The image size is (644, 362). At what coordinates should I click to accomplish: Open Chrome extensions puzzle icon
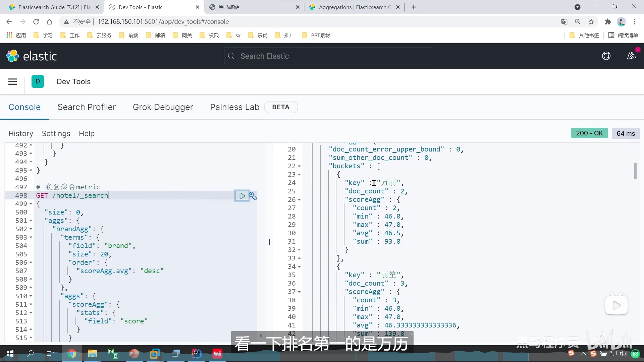pyautogui.click(x=608, y=22)
